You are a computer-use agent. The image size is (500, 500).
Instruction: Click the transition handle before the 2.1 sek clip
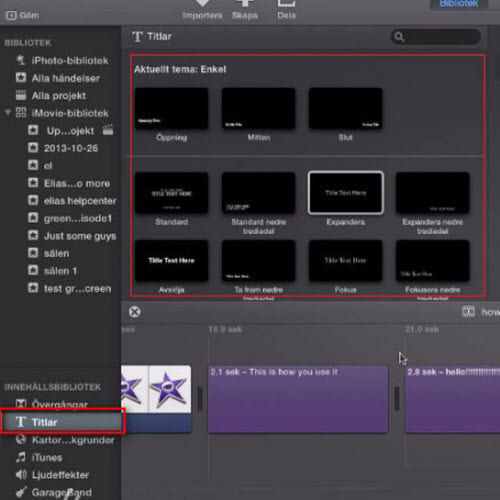(x=200, y=399)
